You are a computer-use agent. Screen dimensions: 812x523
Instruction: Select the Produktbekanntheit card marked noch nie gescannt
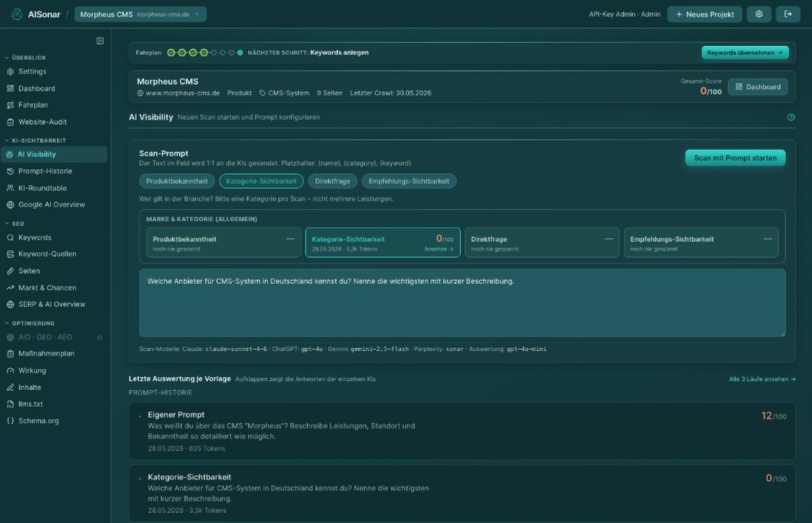(224, 242)
